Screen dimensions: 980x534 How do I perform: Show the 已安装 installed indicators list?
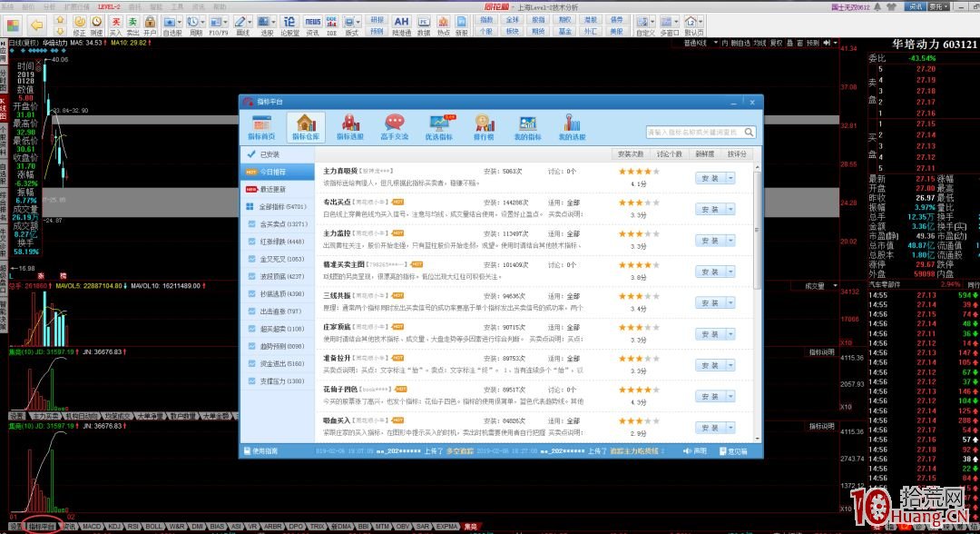[278, 153]
